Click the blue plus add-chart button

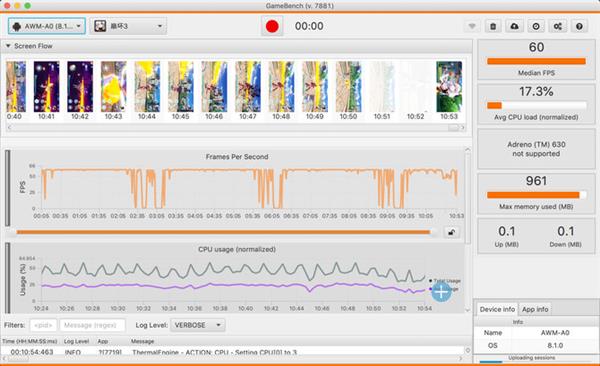pos(441,292)
